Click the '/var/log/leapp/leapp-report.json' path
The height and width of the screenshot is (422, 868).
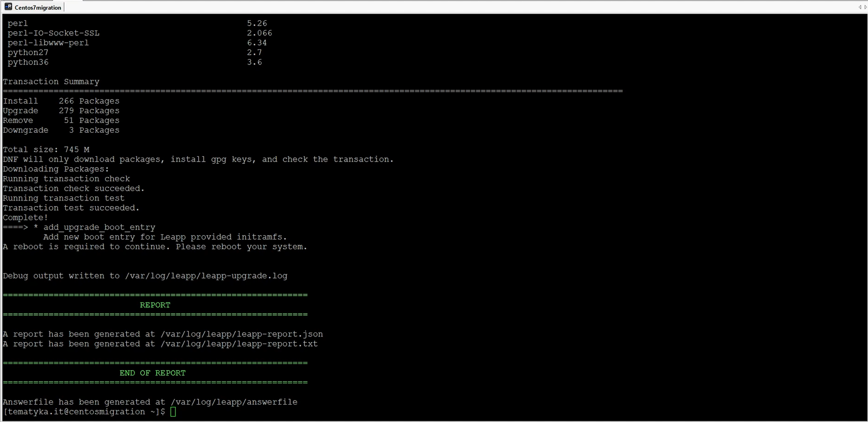coord(242,334)
